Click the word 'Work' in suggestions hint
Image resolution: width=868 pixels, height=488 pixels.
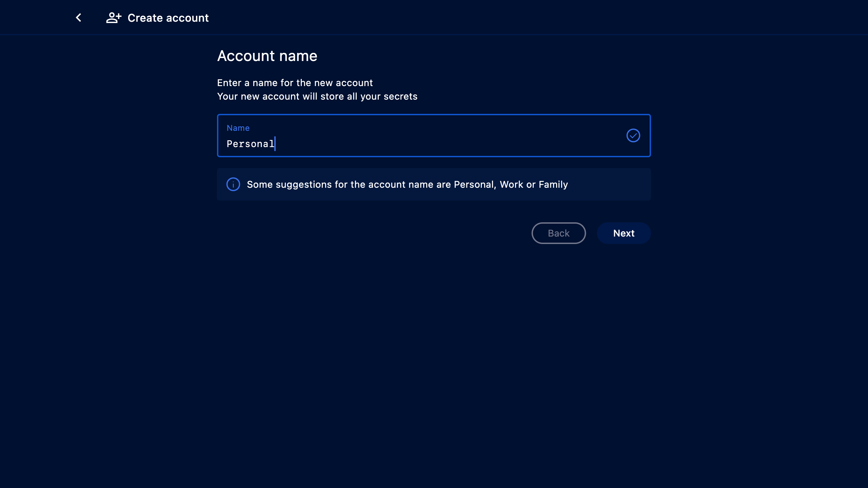pos(511,184)
